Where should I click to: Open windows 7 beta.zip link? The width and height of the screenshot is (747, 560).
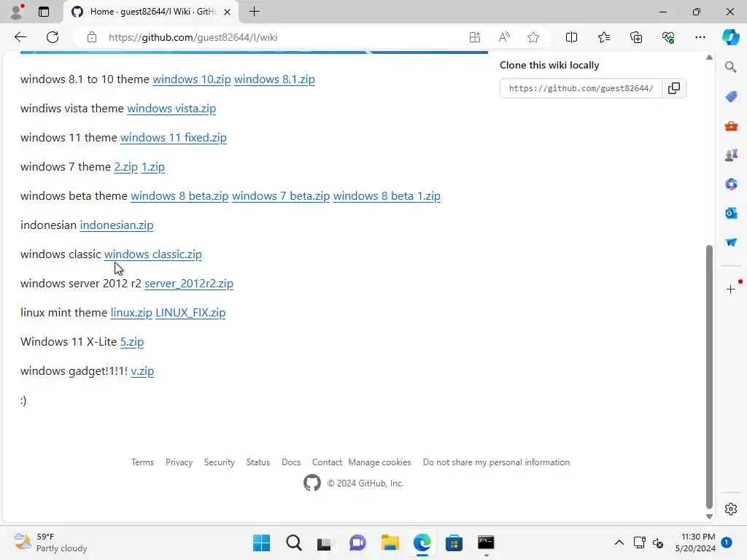(x=281, y=195)
